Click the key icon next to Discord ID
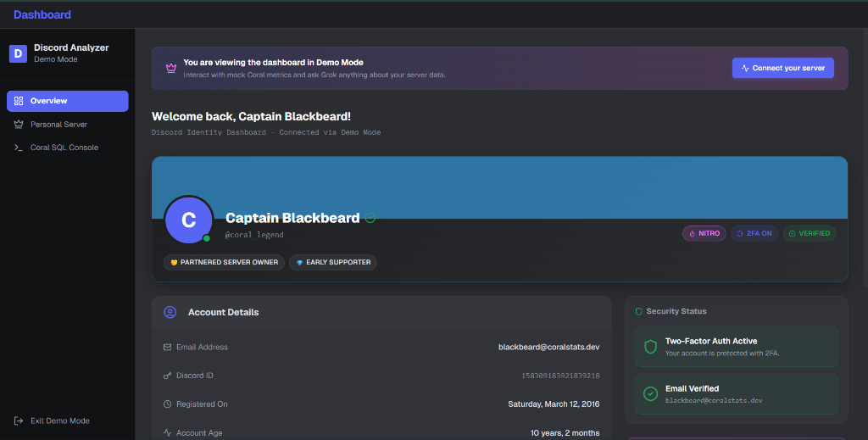Viewport: 868px width, 440px height. click(167, 376)
